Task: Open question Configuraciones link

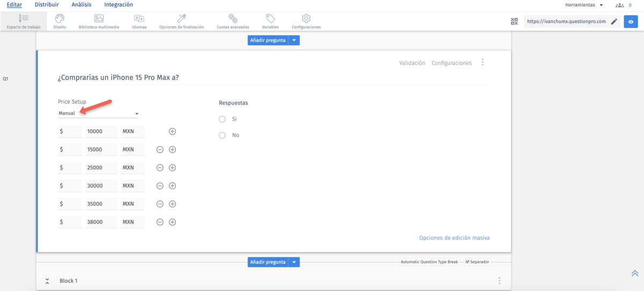Action: pyautogui.click(x=452, y=63)
